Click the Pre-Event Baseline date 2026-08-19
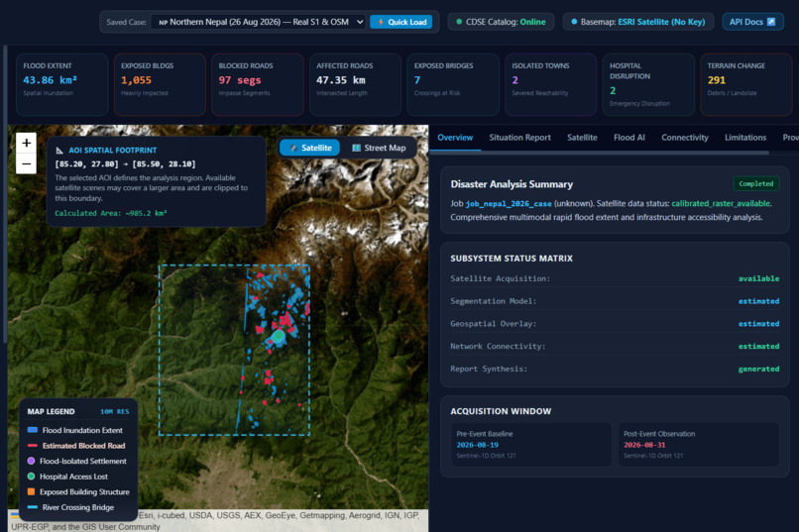Viewport: 799px width, 532px height. (x=478, y=445)
